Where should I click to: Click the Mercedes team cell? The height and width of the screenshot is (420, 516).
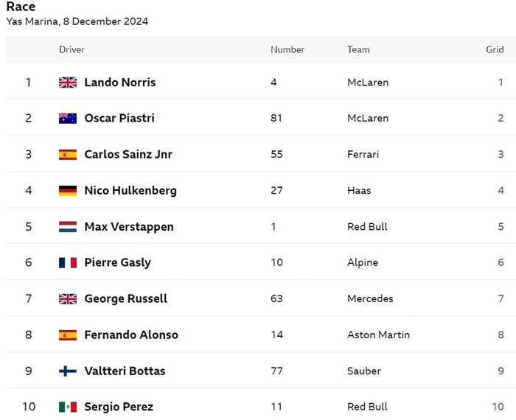pyautogui.click(x=370, y=298)
